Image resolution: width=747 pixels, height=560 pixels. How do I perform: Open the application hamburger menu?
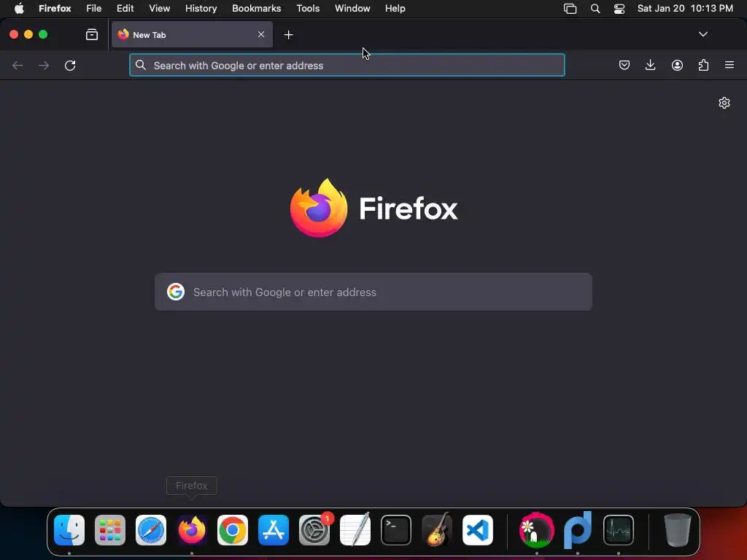pyautogui.click(x=729, y=65)
